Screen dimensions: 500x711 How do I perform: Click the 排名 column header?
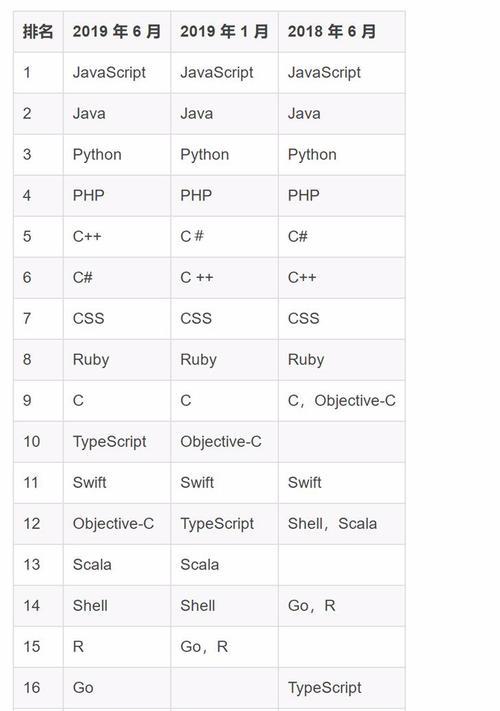[x=38, y=31]
